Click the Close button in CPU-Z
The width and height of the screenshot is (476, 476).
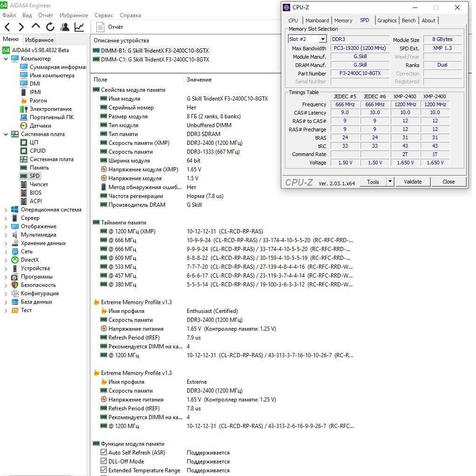coord(449,182)
